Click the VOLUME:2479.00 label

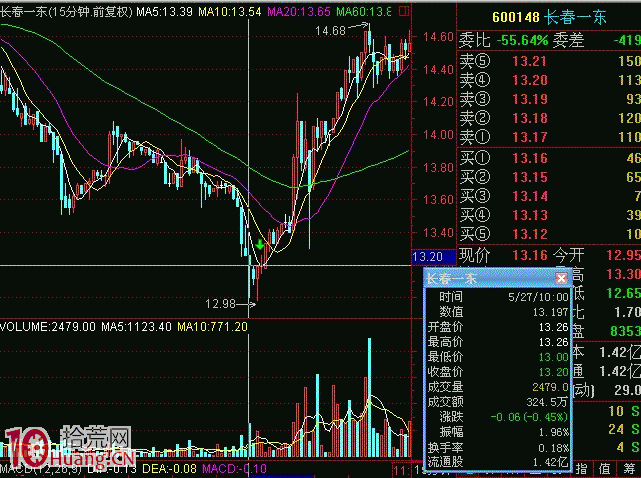[48, 327]
